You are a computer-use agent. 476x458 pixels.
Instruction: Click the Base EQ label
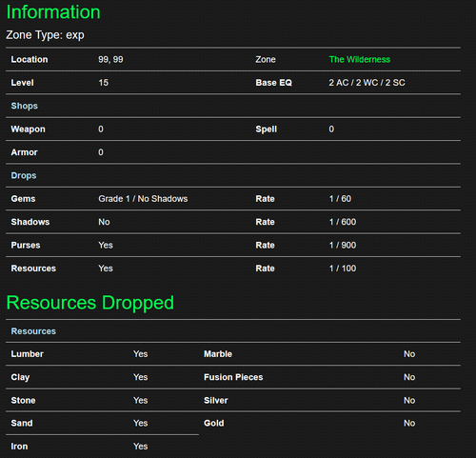coord(274,83)
